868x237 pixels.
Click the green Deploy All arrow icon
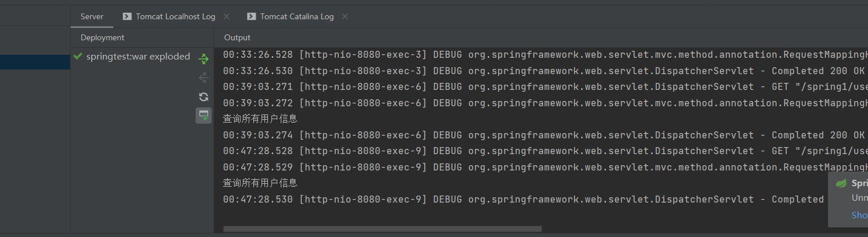click(203, 58)
